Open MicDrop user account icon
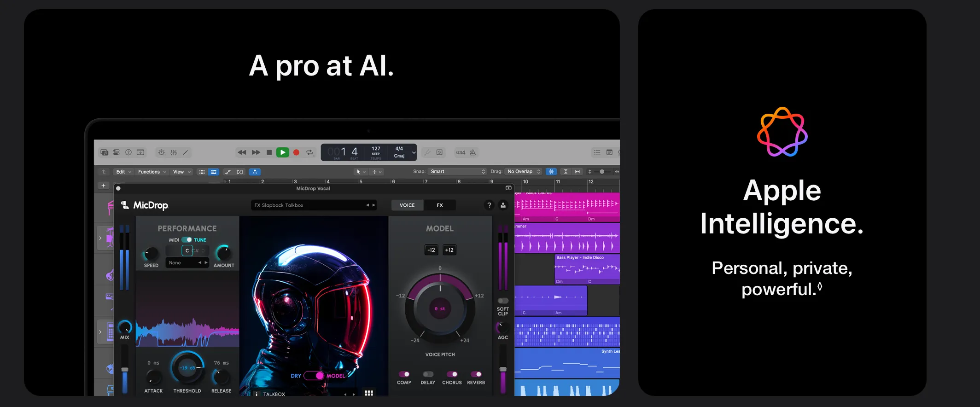980x407 pixels. click(503, 205)
